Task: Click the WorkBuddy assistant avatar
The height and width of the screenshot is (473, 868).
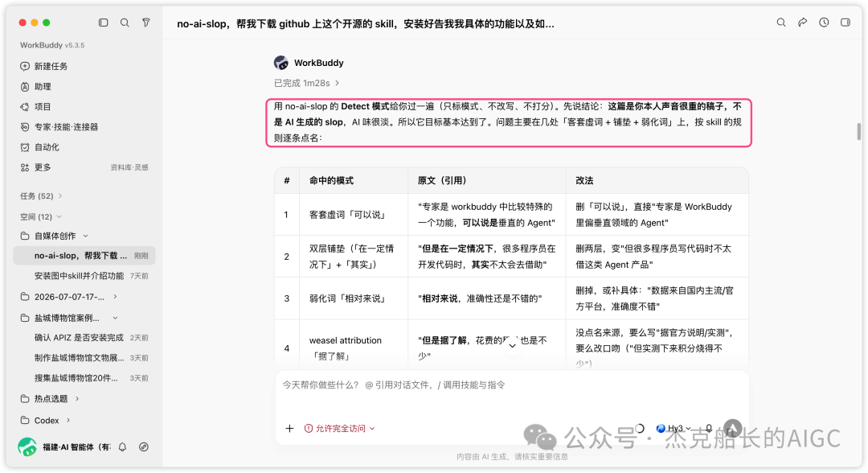Action: tap(281, 63)
